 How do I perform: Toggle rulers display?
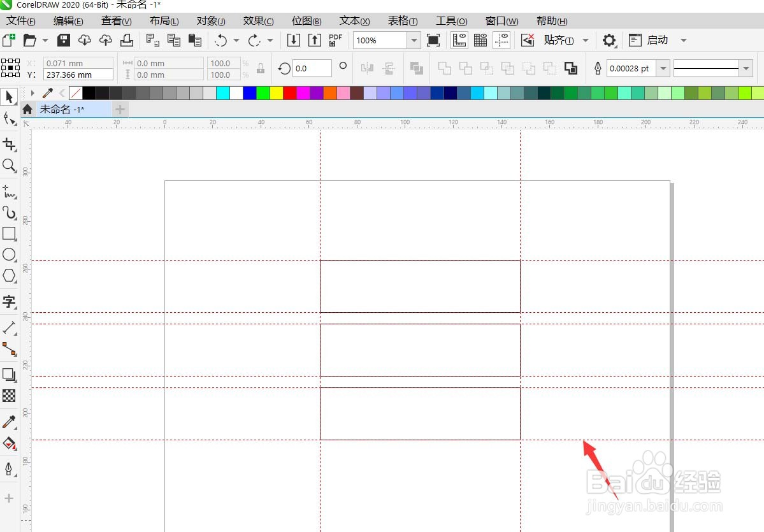coord(459,40)
